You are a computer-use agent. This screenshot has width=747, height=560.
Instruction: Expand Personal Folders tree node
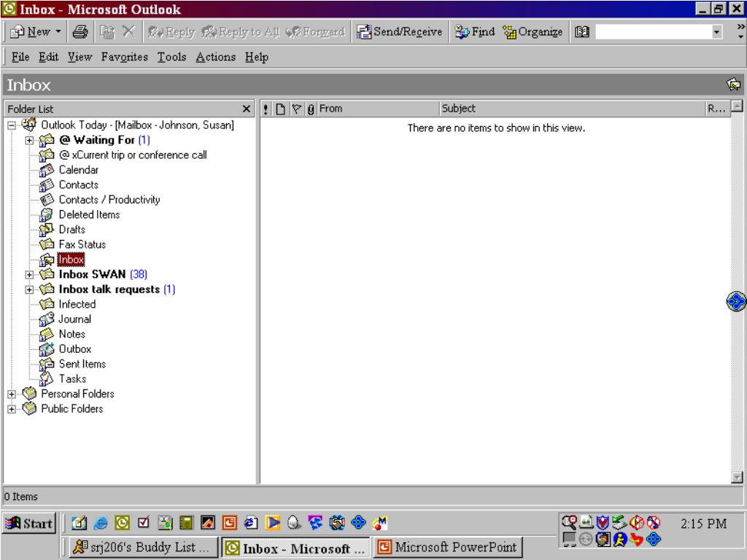pyautogui.click(x=12, y=394)
